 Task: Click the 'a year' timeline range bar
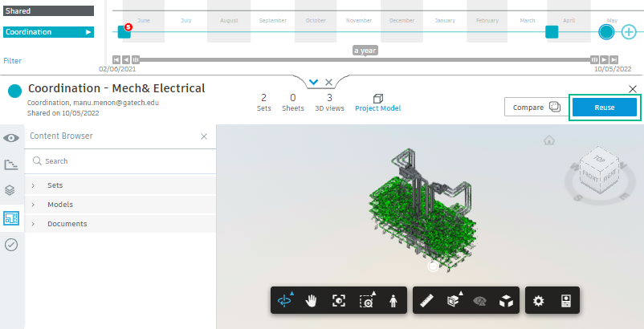(x=365, y=59)
